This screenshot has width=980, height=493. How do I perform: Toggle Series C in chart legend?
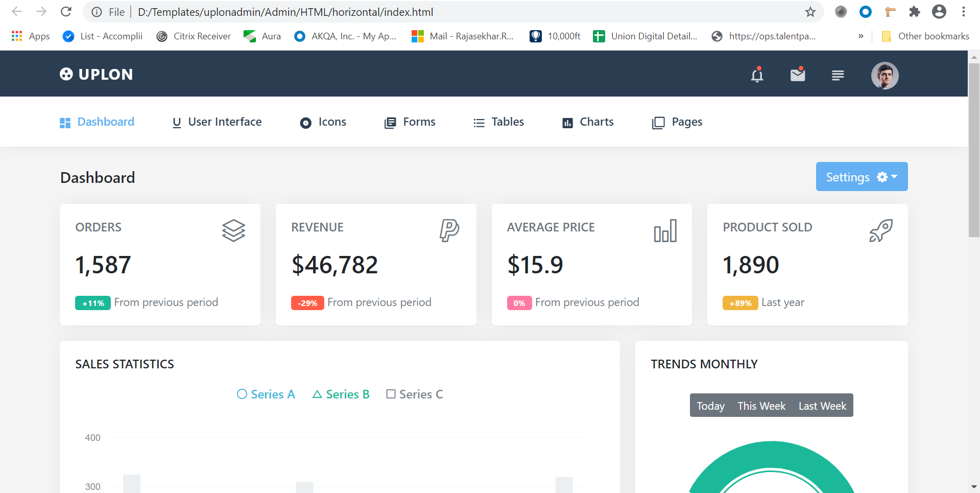point(415,394)
